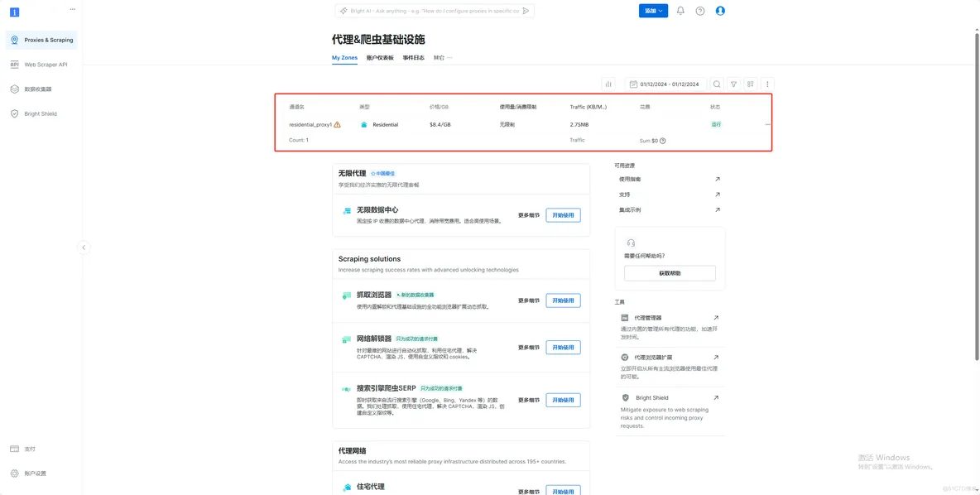This screenshot has width=980, height=495.
Task: Switch to the My Zones tab
Action: (344, 57)
